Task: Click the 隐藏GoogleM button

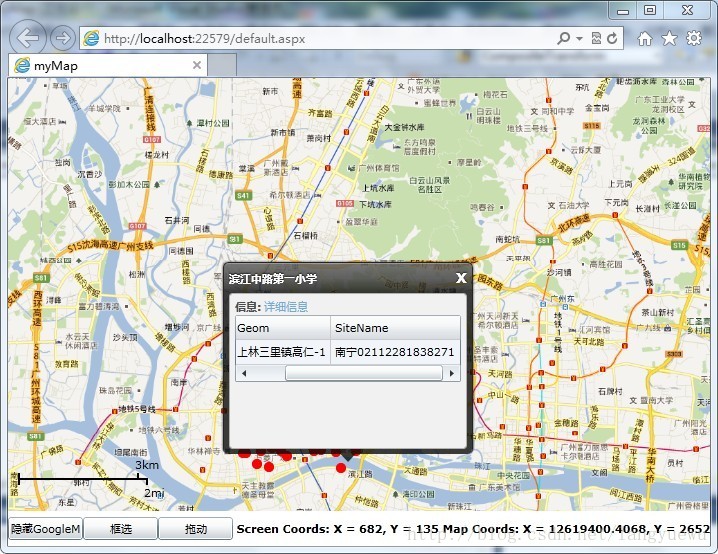Action: tap(45, 529)
